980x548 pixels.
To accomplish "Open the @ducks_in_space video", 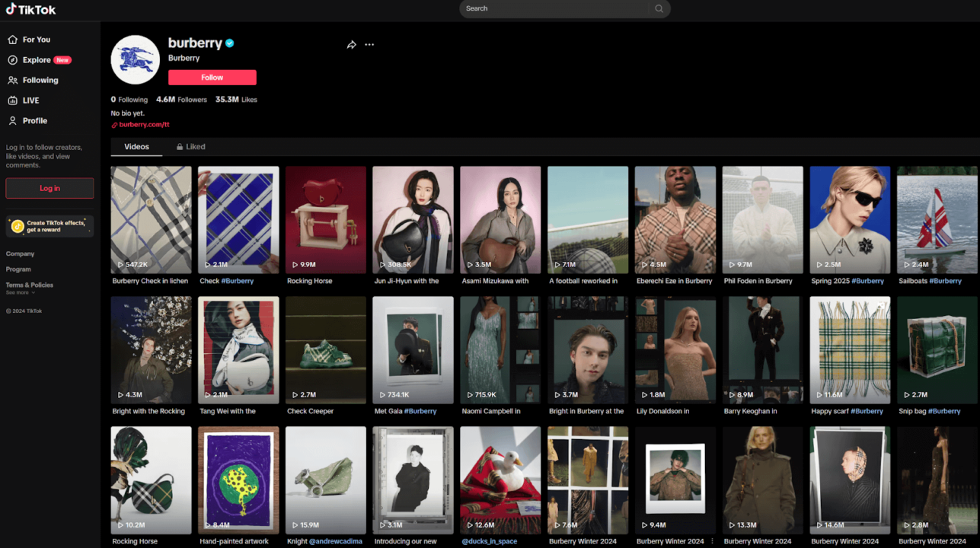I will [500, 480].
